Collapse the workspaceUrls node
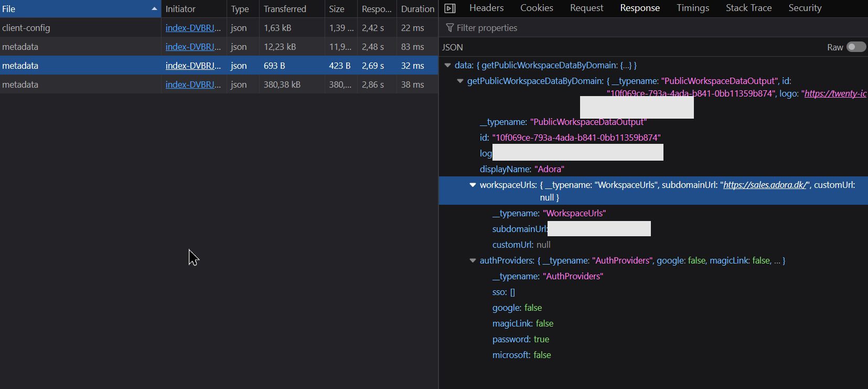Viewport: 868px width, 389px height. 473,185
